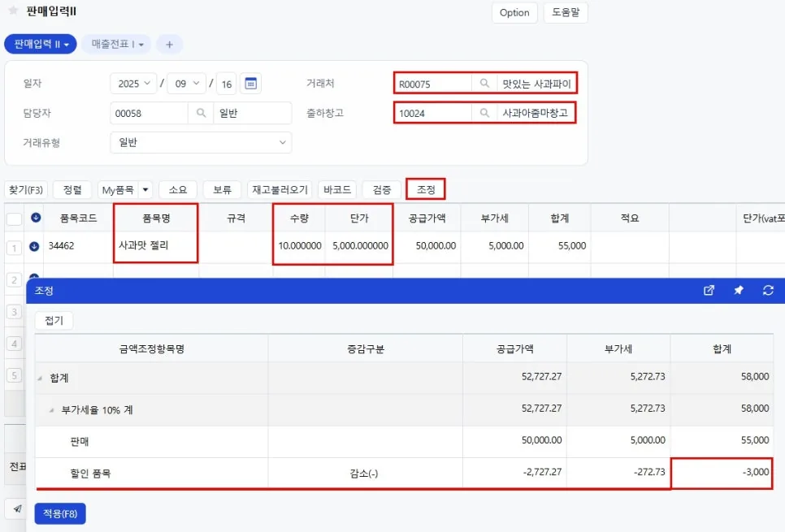Click the 할인 품목 합계 cell showing -3,000
Viewport: 785px width, 532px height.
[x=722, y=473]
